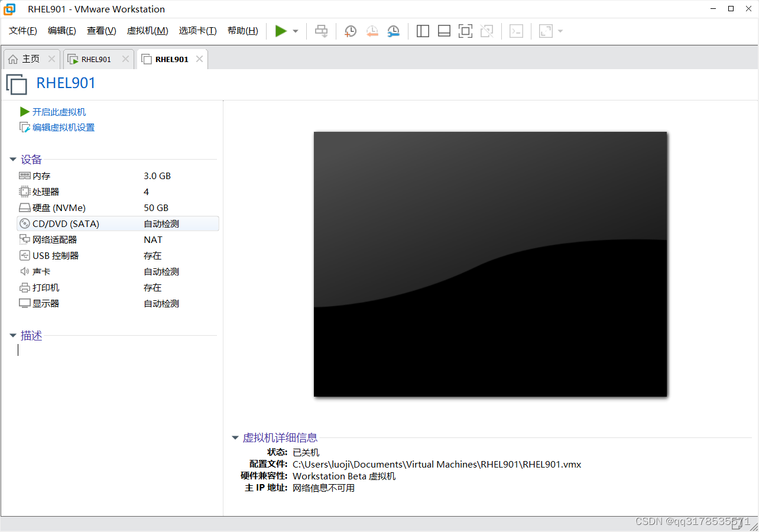Viewport: 759px width, 532px height.
Task: Select the 内存 memory device row
Action: click(x=118, y=176)
